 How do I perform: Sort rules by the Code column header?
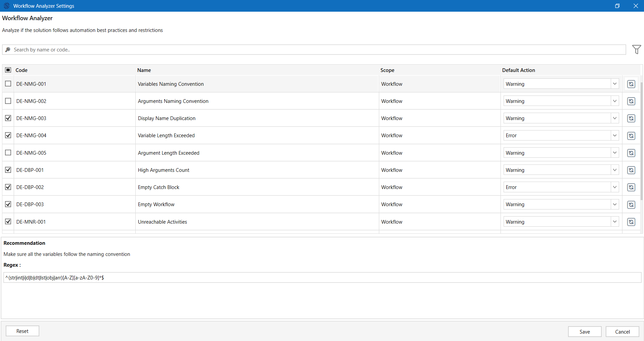pyautogui.click(x=22, y=70)
